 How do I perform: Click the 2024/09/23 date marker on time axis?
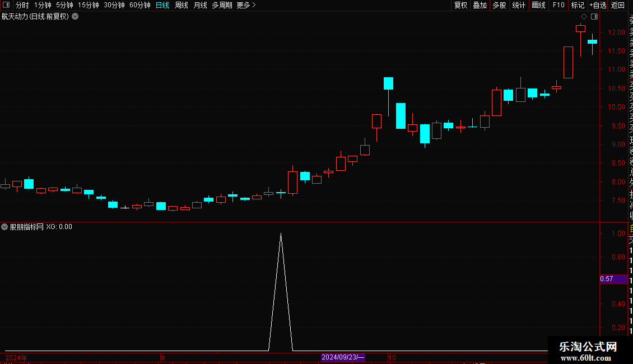click(x=343, y=357)
